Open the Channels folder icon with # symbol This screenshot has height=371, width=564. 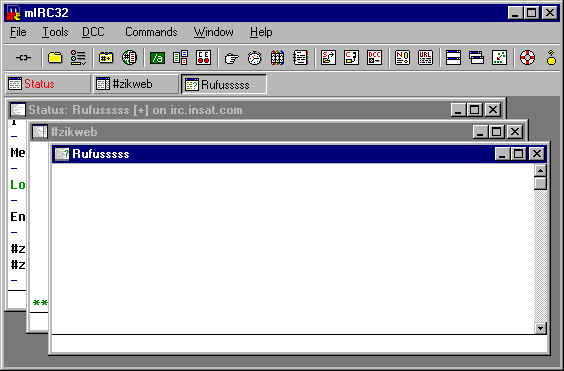(106, 58)
